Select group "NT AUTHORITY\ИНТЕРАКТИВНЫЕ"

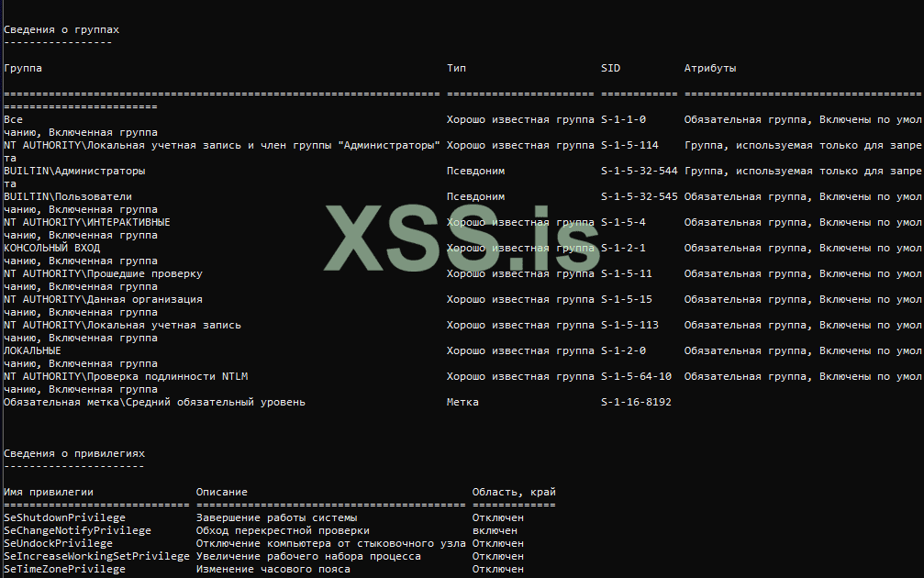[86, 222]
